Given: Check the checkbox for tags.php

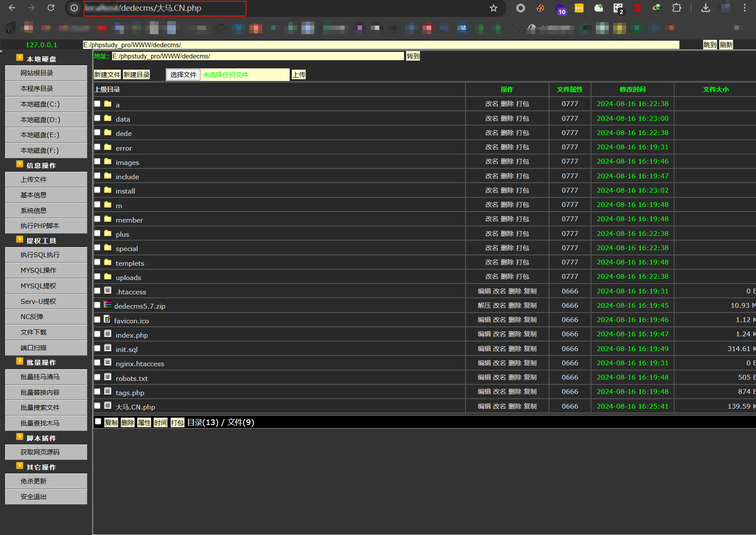Looking at the screenshot, I should [97, 391].
